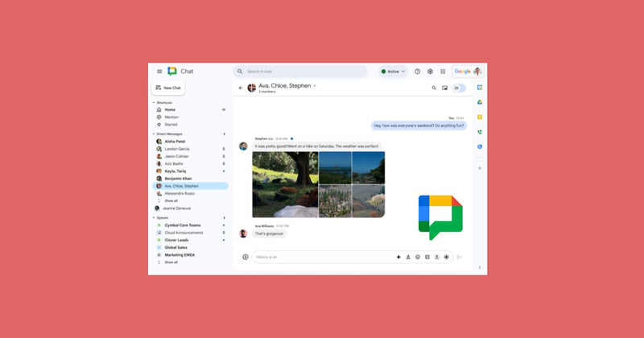Click the Search in chat field
The image size is (644, 338).
click(x=300, y=72)
